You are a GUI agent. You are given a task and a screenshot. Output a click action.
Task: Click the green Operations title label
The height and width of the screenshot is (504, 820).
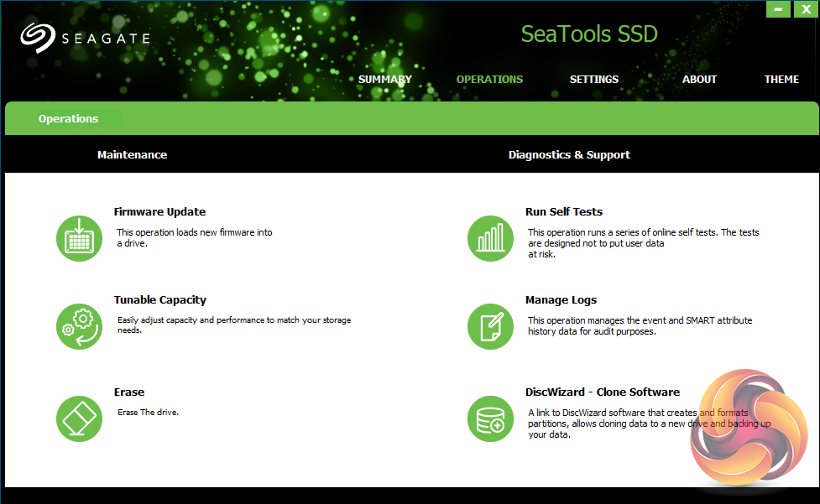(x=69, y=118)
